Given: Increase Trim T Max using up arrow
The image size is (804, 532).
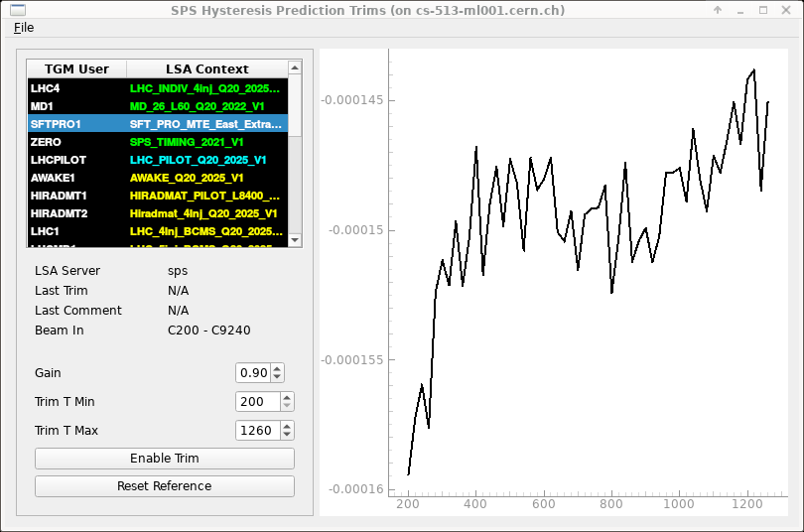Looking at the screenshot, I should [x=287, y=426].
